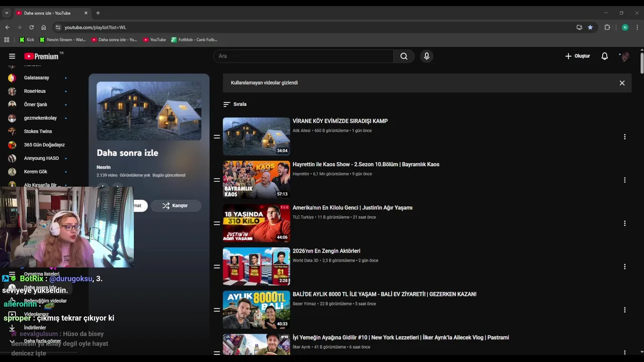Open Bayramlık Kaos video thumbnail
644x362 pixels.
257,179
